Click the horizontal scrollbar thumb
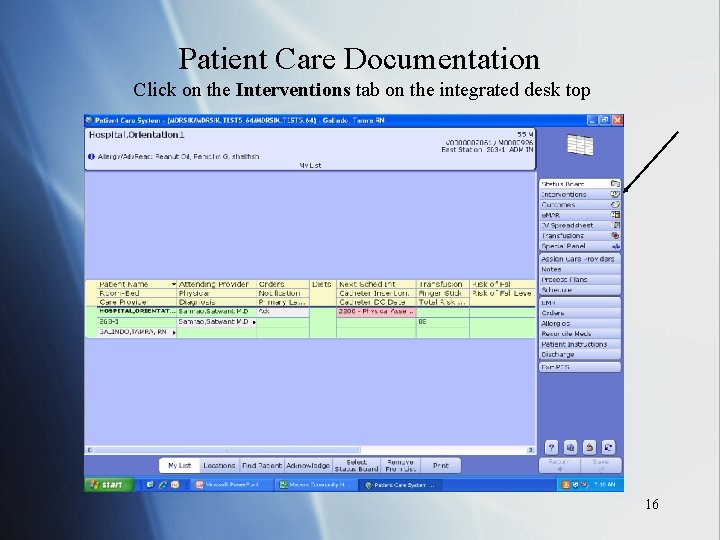The height and width of the screenshot is (540, 720). 227,450
